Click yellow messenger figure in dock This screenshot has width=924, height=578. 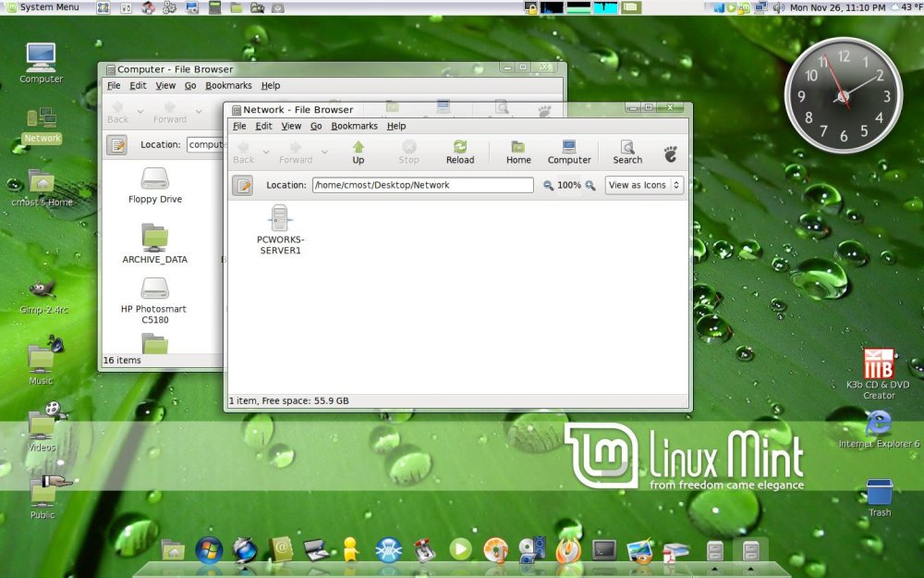pos(350,549)
